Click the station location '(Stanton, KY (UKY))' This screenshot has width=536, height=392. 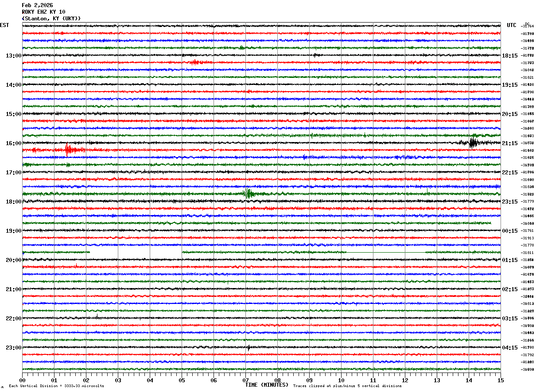51,19
